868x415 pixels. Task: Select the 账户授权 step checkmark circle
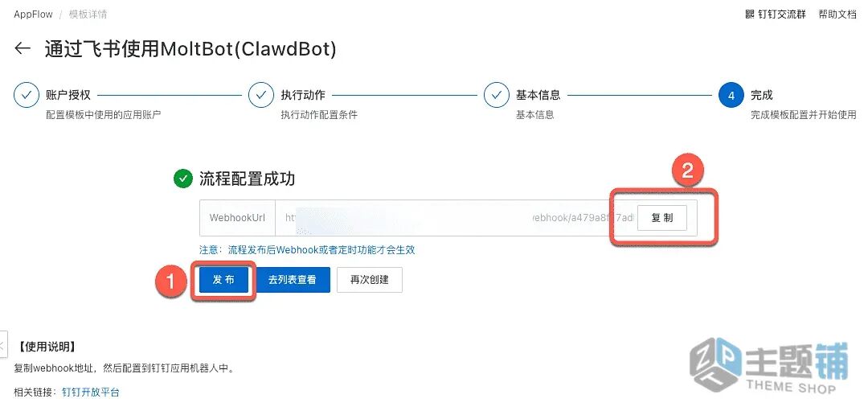click(x=26, y=95)
